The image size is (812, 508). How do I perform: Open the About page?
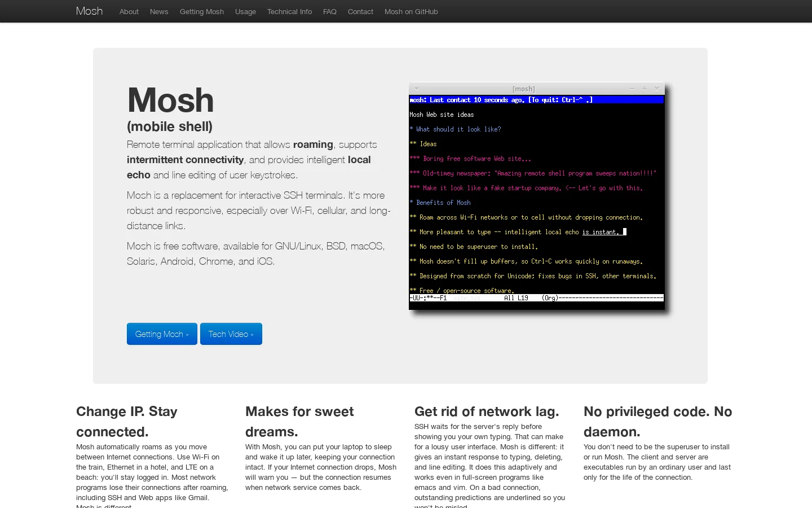coord(129,11)
